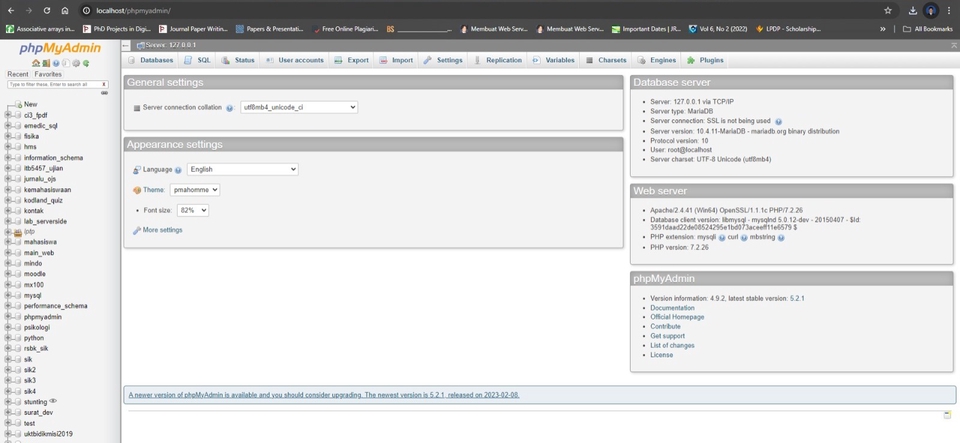
Task: Open the Export tab
Action: (351, 60)
